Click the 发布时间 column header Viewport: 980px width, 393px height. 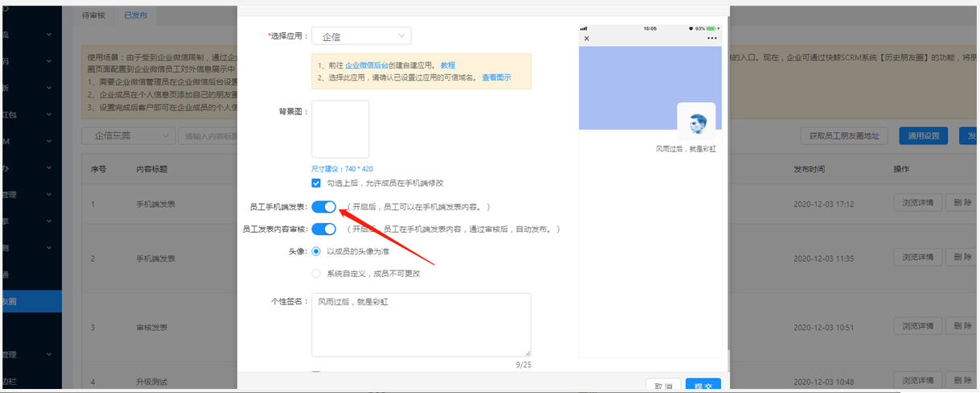(x=809, y=170)
